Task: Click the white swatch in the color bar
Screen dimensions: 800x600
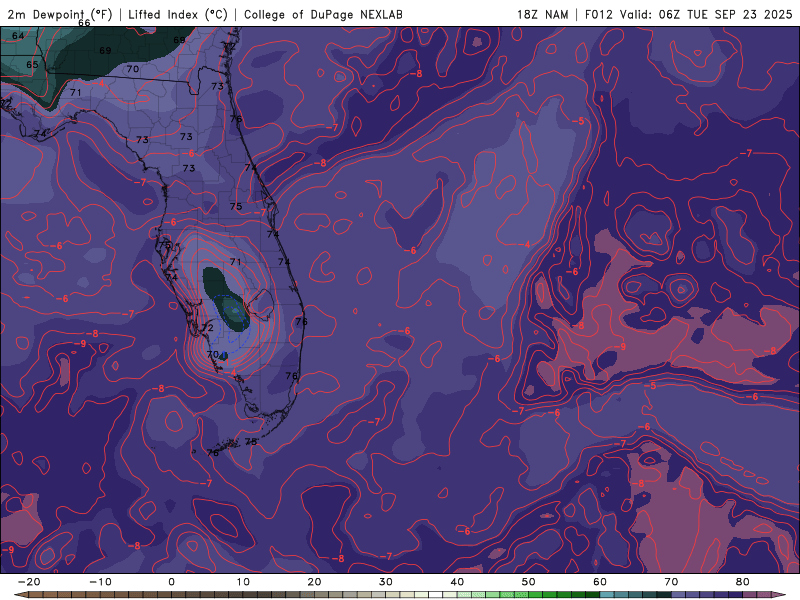Action: point(436,595)
